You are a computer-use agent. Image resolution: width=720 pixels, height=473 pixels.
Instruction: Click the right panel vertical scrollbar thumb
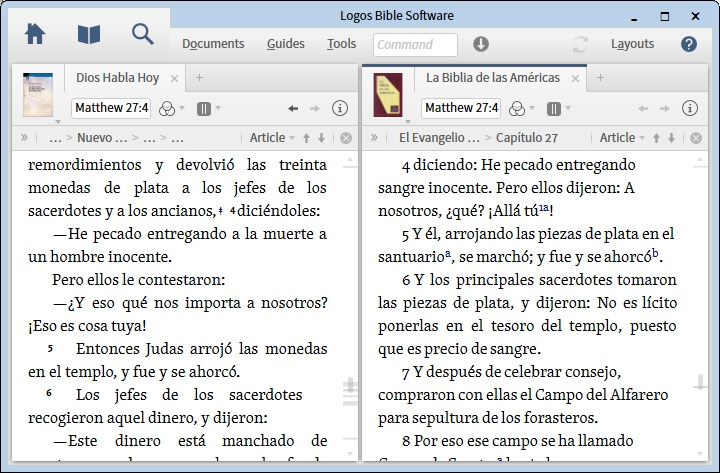[x=700, y=382]
